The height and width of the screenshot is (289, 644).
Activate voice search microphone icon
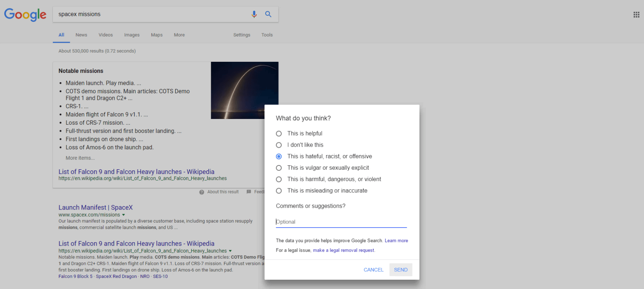point(254,14)
